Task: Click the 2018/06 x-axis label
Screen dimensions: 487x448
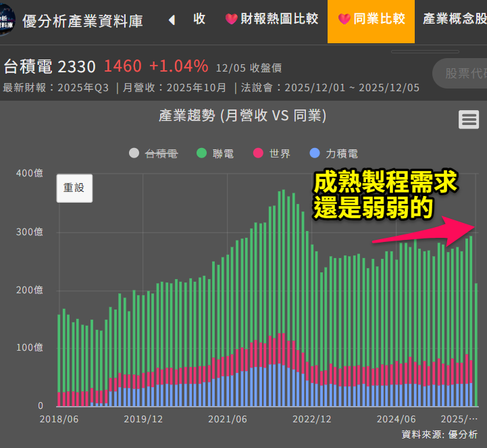Action: pyautogui.click(x=59, y=419)
